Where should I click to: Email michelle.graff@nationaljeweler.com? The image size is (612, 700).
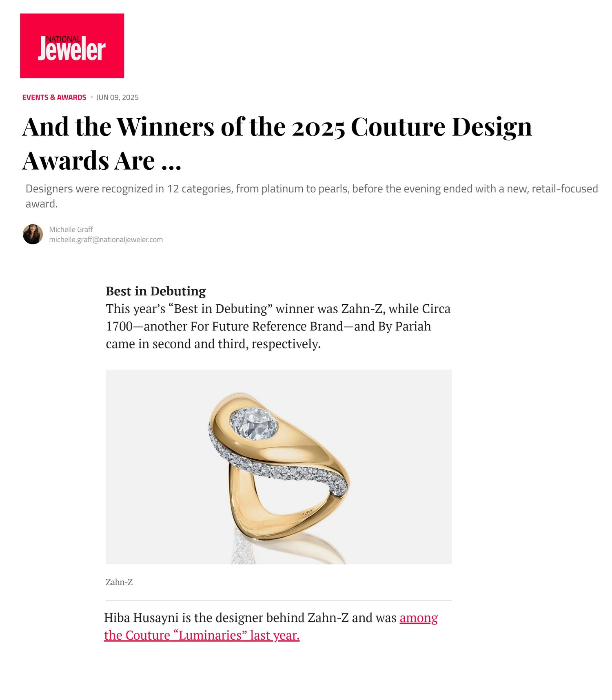point(106,240)
